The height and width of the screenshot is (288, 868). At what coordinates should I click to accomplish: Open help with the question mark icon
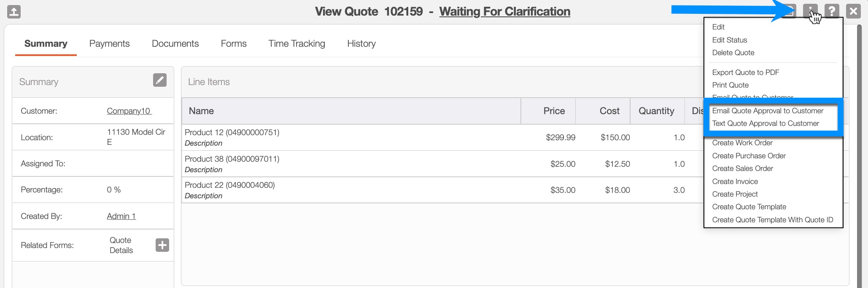(x=832, y=11)
